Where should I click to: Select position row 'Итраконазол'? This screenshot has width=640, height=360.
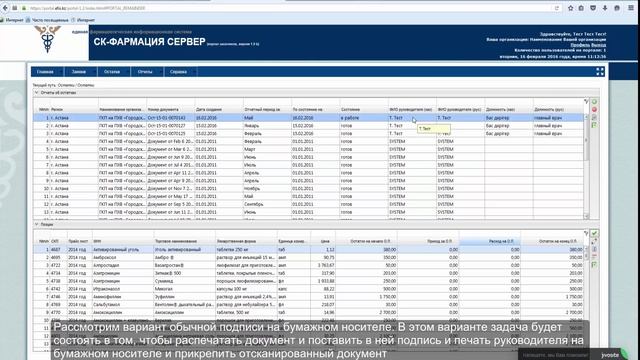(x=309, y=289)
